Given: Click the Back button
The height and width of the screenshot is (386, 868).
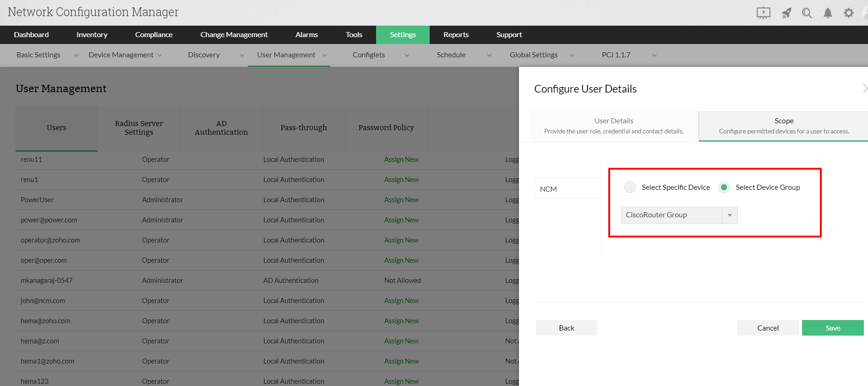Looking at the screenshot, I should coord(567,328).
